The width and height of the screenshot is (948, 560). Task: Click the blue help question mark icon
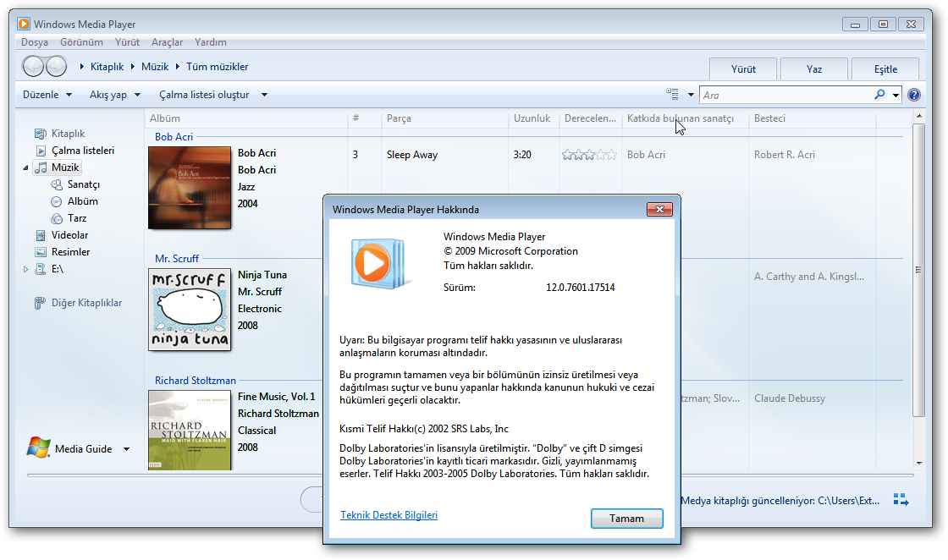[x=914, y=95]
